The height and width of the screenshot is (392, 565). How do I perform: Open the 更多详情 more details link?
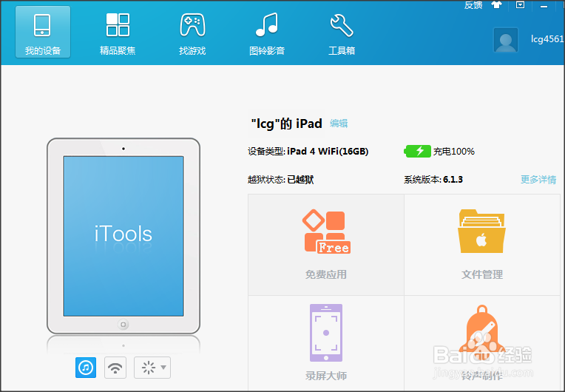click(538, 180)
